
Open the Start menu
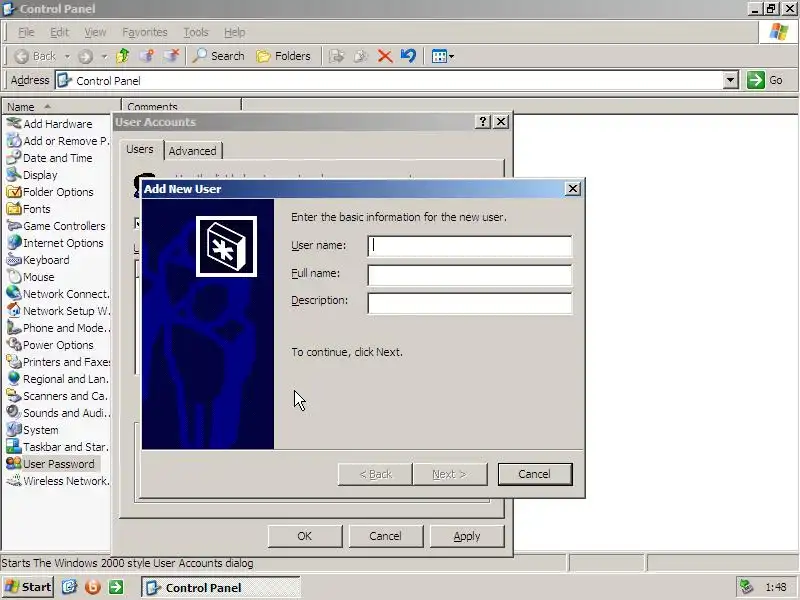point(28,587)
